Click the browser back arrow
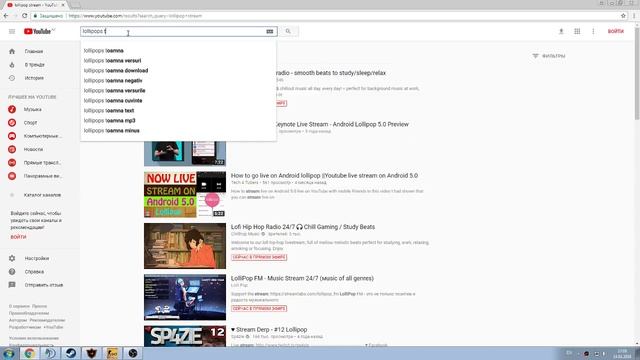The height and width of the screenshot is (360, 640). pos(6,16)
